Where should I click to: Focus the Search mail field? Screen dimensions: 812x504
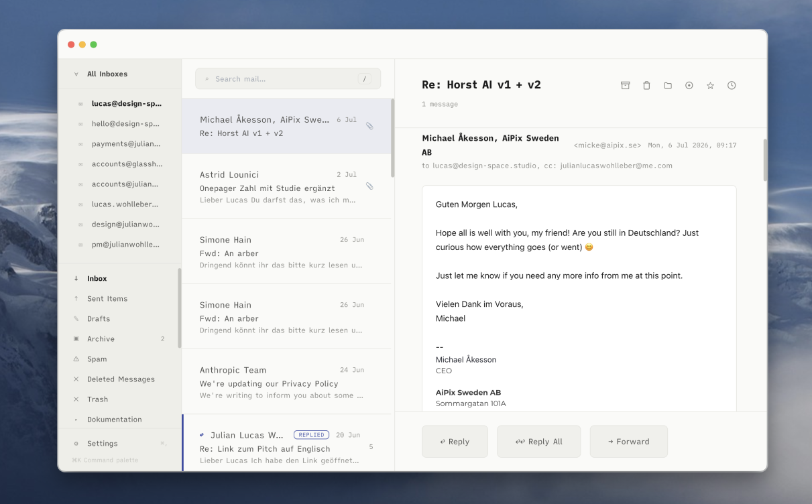point(288,78)
